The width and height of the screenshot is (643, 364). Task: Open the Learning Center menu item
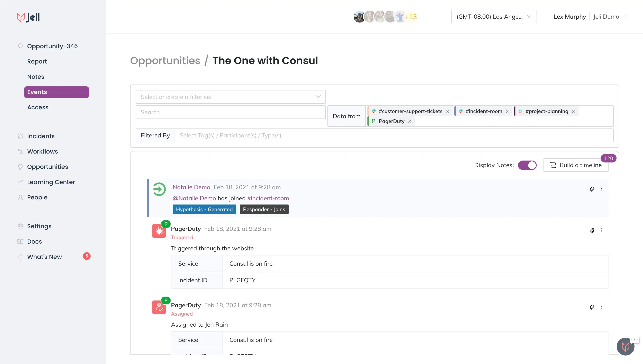[51, 182]
